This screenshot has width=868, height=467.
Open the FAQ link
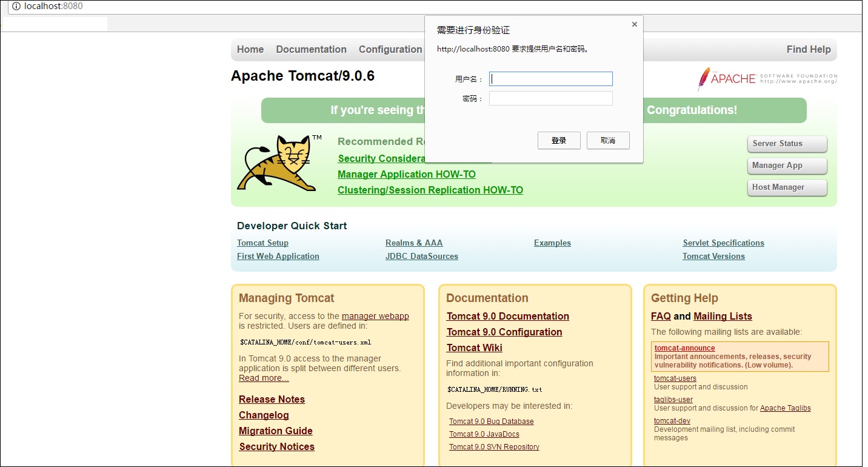coord(661,317)
